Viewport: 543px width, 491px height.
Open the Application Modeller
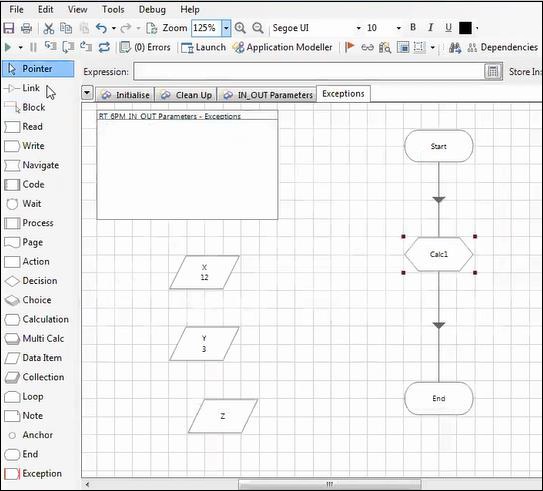click(x=282, y=47)
